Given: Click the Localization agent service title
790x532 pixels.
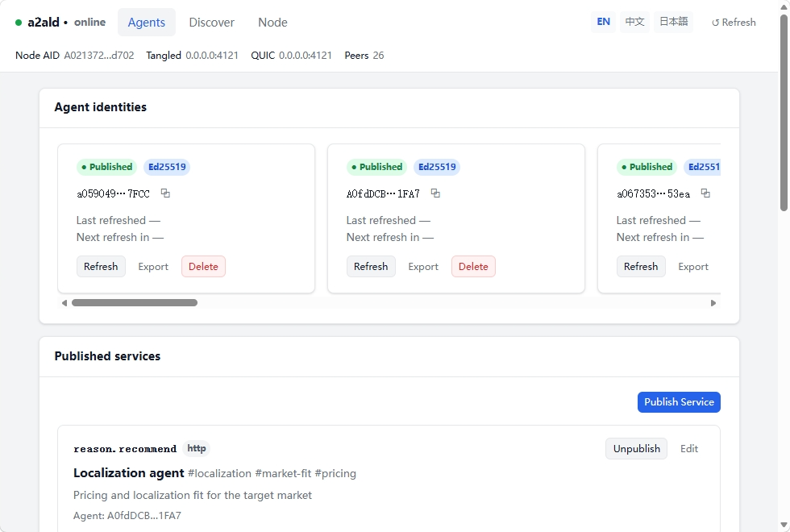Looking at the screenshot, I should [128, 473].
